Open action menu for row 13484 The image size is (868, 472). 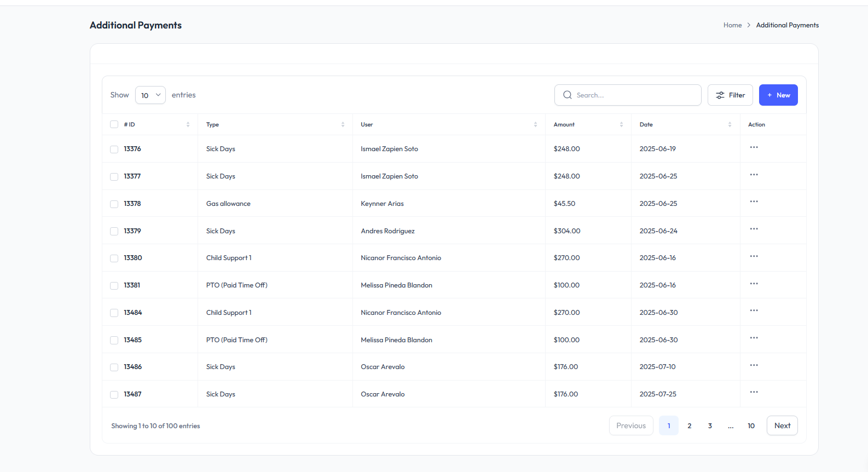(x=754, y=310)
